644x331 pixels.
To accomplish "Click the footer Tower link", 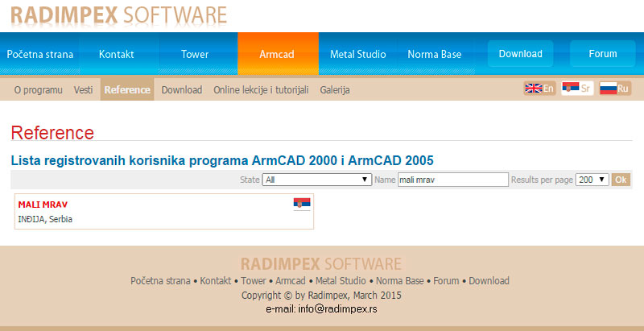I will [254, 281].
